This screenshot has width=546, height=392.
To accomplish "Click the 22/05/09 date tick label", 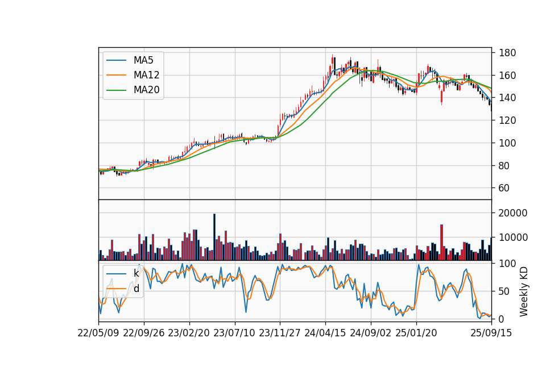I will coord(98,333).
